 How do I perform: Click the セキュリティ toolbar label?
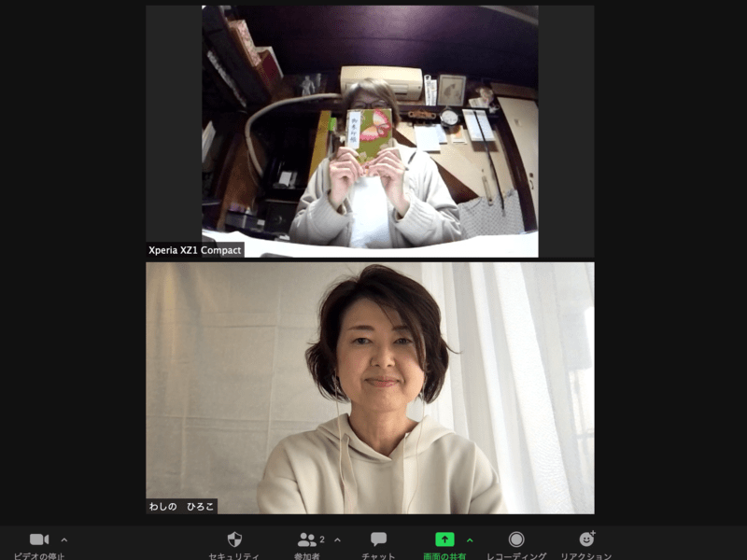[x=234, y=556]
